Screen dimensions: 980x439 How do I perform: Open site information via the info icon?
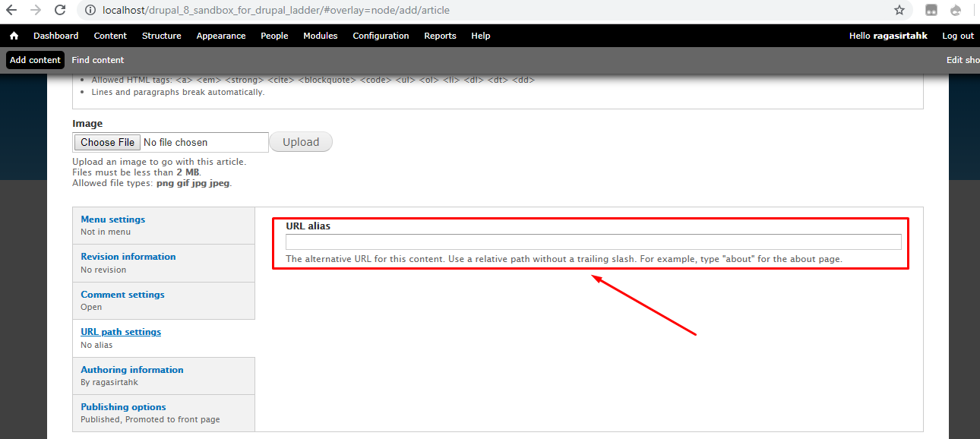point(90,10)
